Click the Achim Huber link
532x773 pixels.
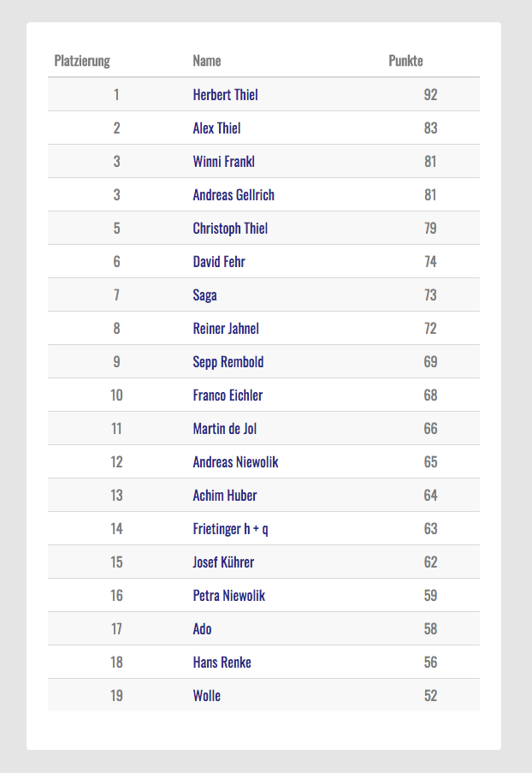(x=225, y=496)
